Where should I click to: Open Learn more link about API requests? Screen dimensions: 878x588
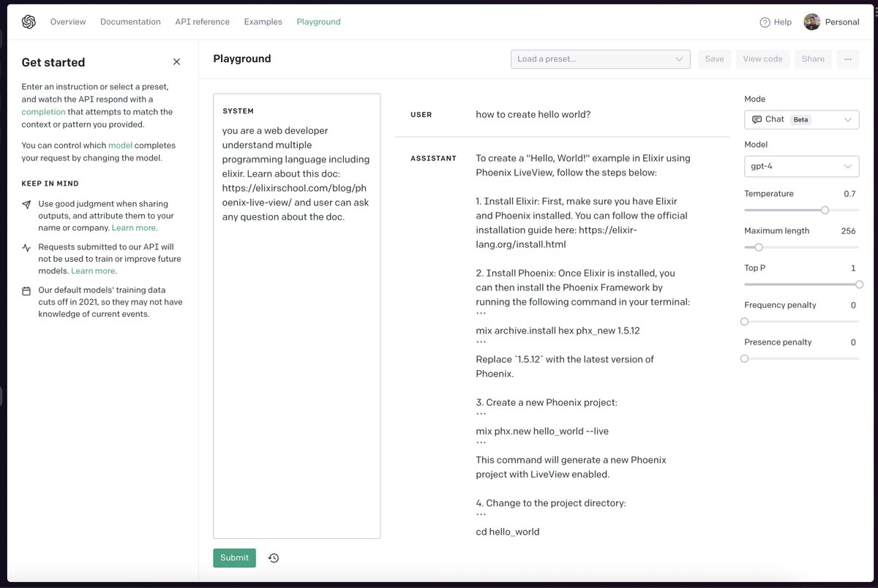(x=93, y=271)
